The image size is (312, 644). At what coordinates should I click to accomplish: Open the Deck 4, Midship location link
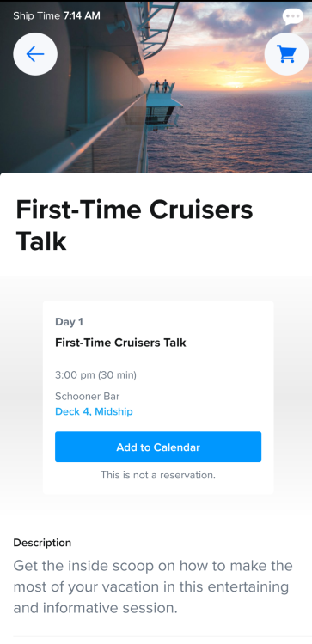point(94,411)
